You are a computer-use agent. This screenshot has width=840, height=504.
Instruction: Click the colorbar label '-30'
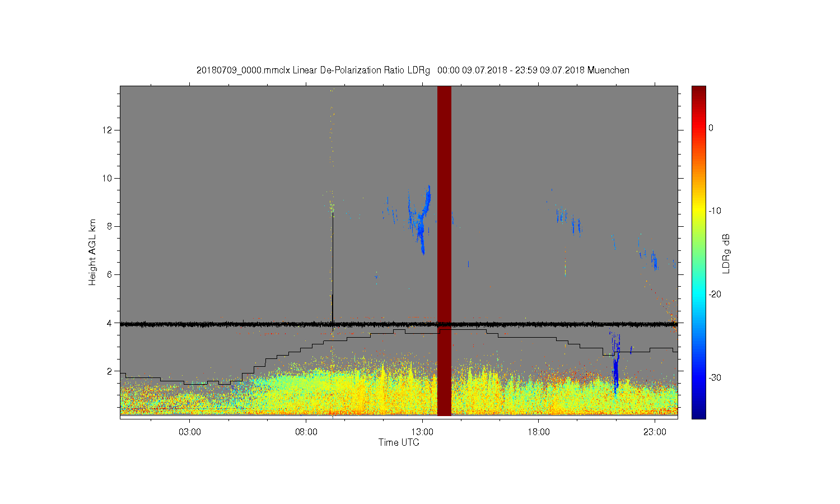(715, 377)
